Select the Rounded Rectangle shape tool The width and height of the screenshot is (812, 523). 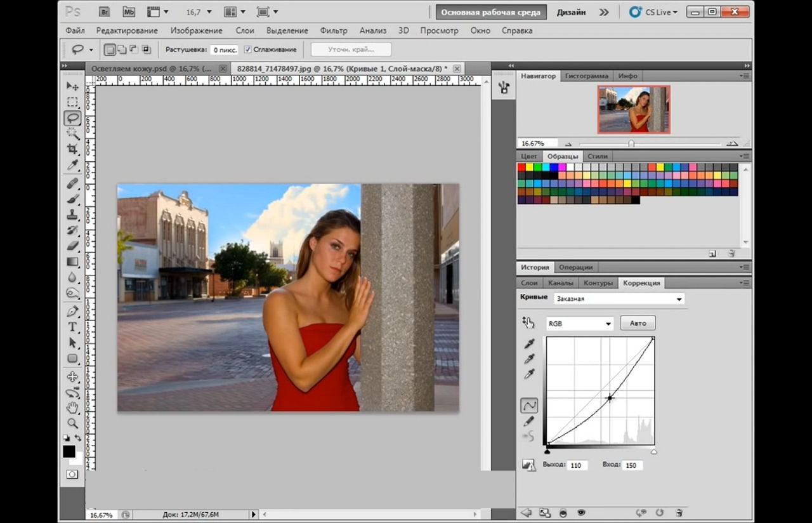(x=72, y=359)
